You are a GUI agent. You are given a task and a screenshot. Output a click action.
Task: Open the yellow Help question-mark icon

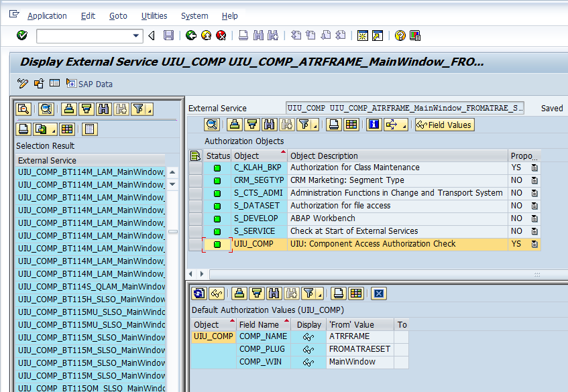coord(400,35)
